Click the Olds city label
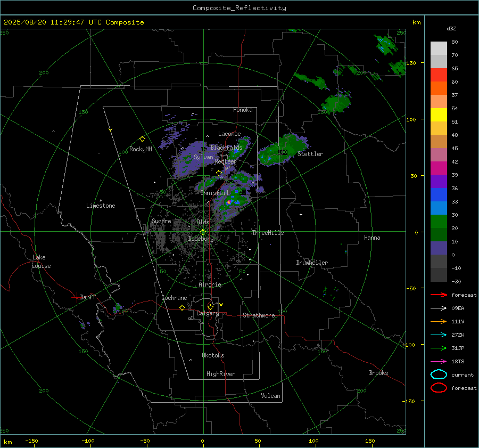Image resolution: width=479 pixels, height=448 pixels. (203, 222)
